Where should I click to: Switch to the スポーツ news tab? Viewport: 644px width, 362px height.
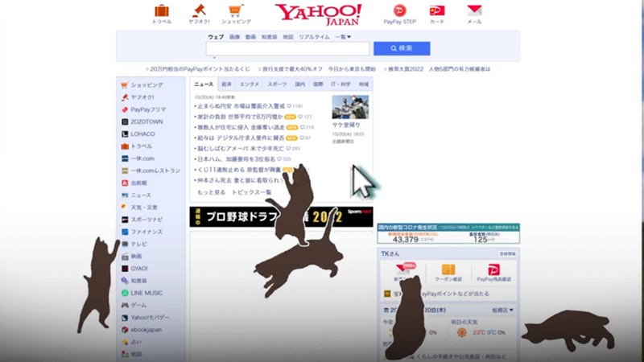tap(277, 84)
